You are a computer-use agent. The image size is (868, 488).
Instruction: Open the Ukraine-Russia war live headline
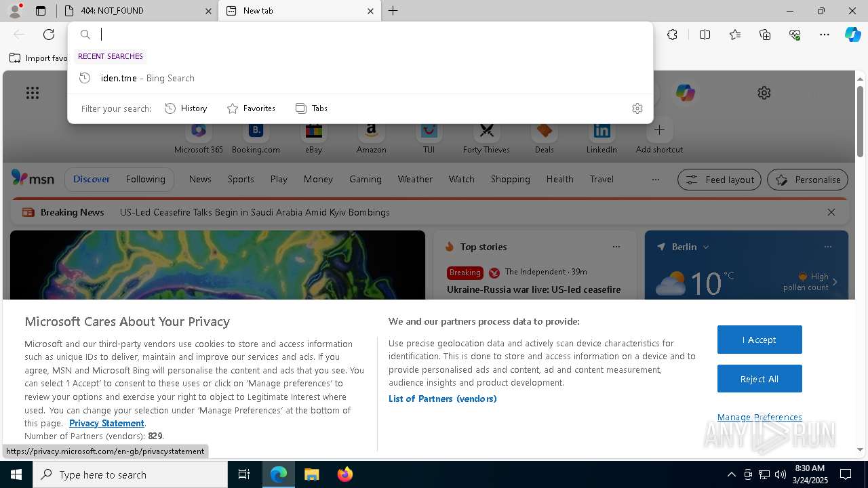(534, 289)
